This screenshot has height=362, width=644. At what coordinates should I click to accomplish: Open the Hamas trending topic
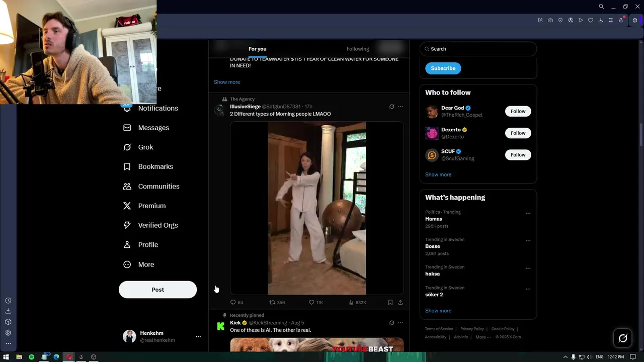tap(434, 219)
